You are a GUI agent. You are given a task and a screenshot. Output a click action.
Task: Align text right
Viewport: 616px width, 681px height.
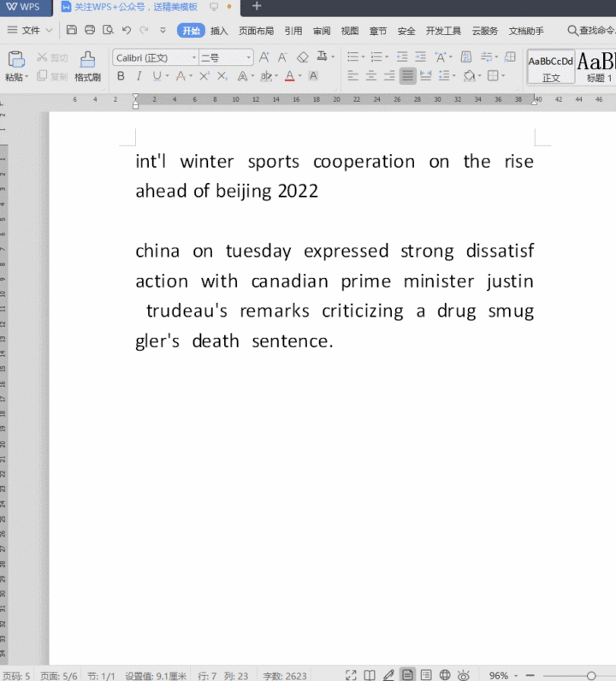(389, 76)
